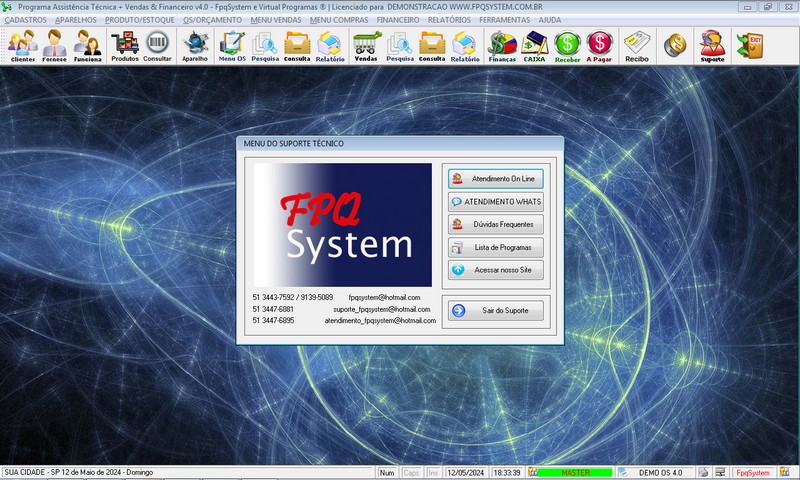Click the Consulta icon after Vendas Pesquisa
800x480 pixels.
(432, 46)
